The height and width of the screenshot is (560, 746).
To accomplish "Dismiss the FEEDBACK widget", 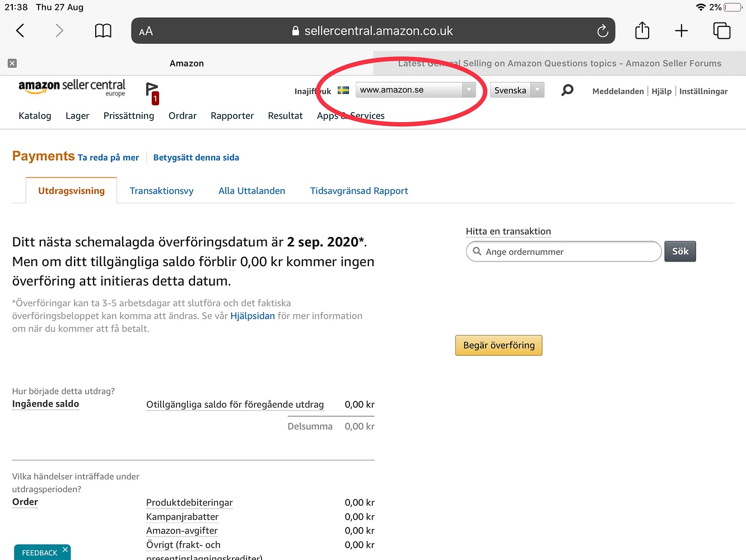I will pyautogui.click(x=65, y=549).
